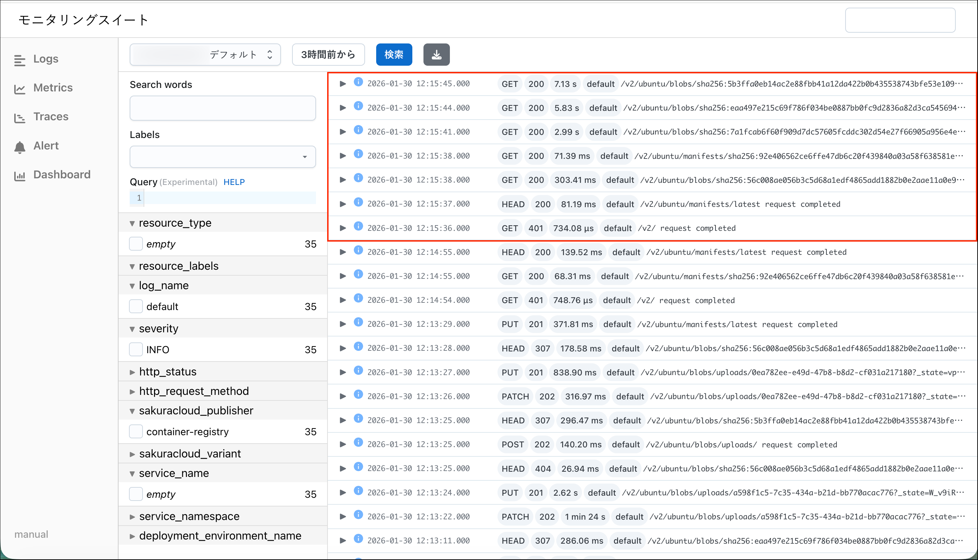Open the Labels dropdown
The image size is (978, 560).
pos(223,156)
